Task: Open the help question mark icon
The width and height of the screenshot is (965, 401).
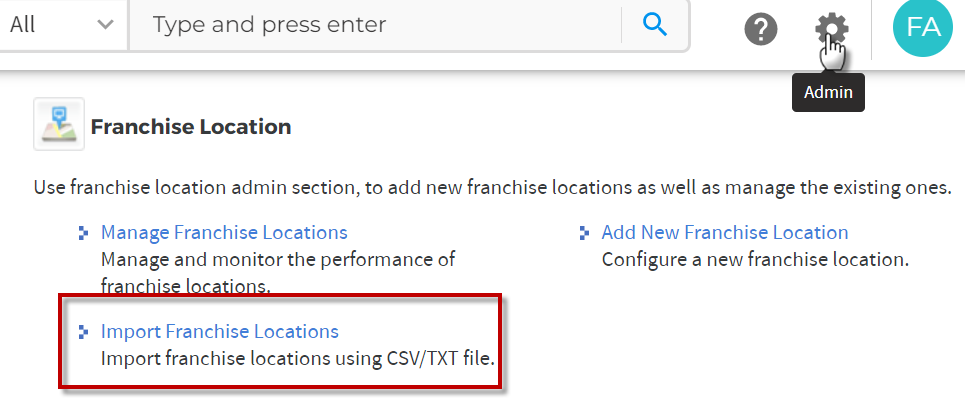Action: click(x=761, y=29)
